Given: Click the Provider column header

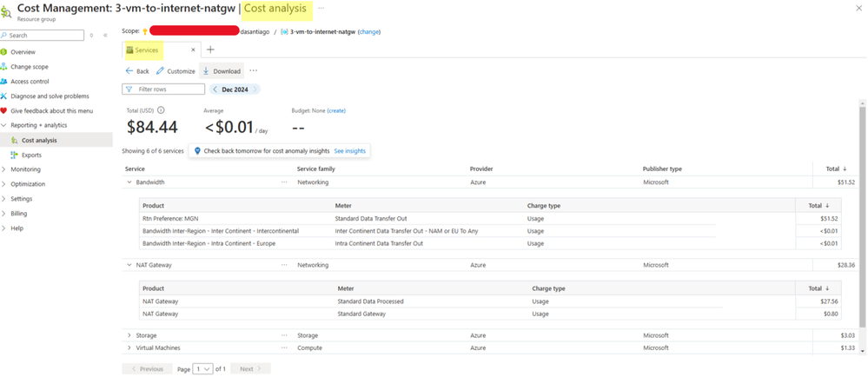Looking at the screenshot, I should point(481,169).
